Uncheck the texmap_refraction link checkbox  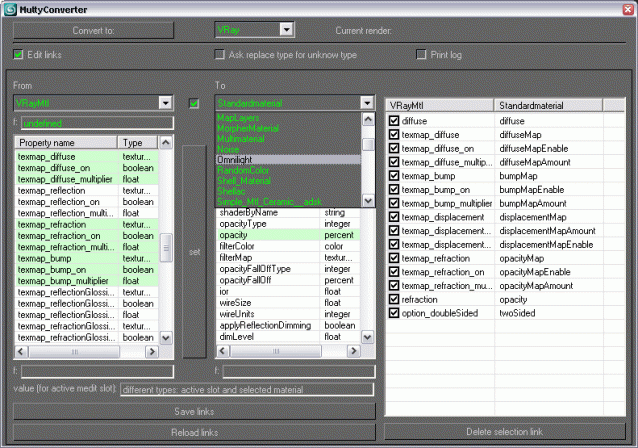tap(393, 258)
